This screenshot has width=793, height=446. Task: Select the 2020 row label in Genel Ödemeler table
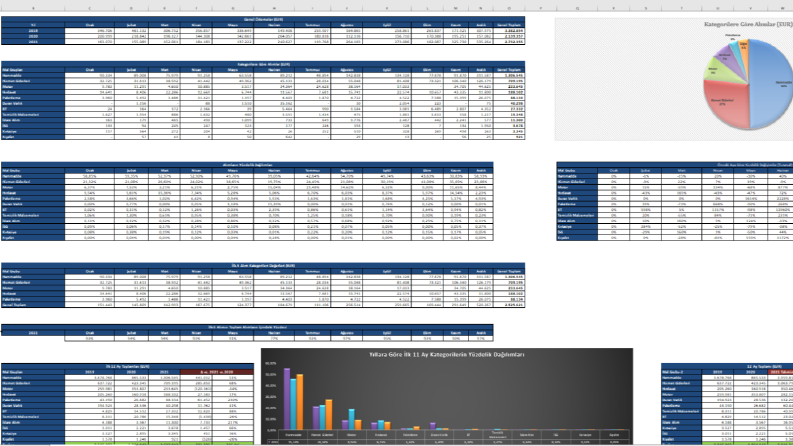click(33, 36)
